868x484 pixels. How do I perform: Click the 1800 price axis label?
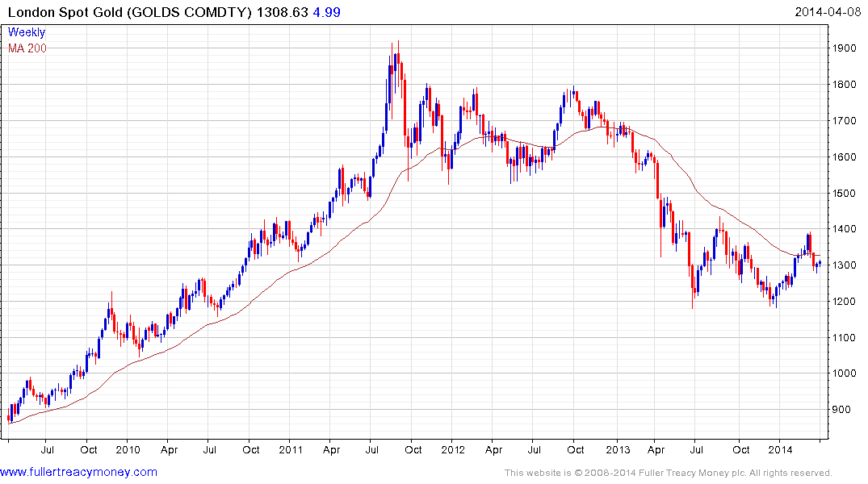845,85
